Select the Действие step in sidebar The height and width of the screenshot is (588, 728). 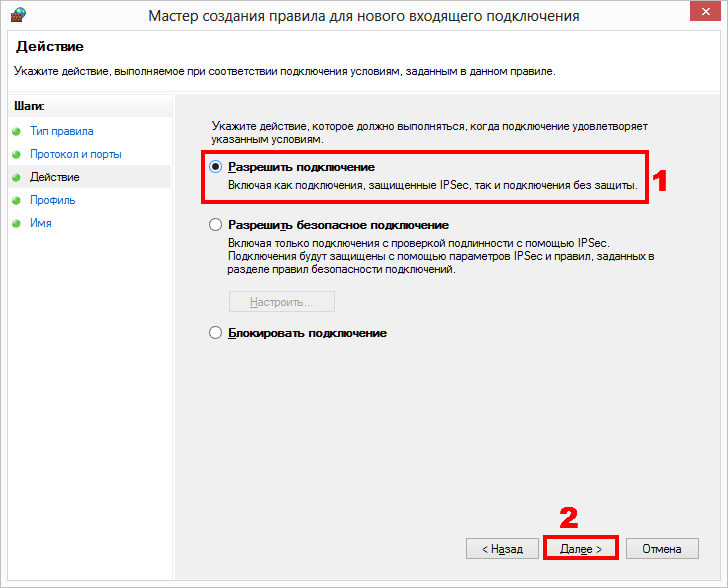pyautogui.click(x=55, y=177)
